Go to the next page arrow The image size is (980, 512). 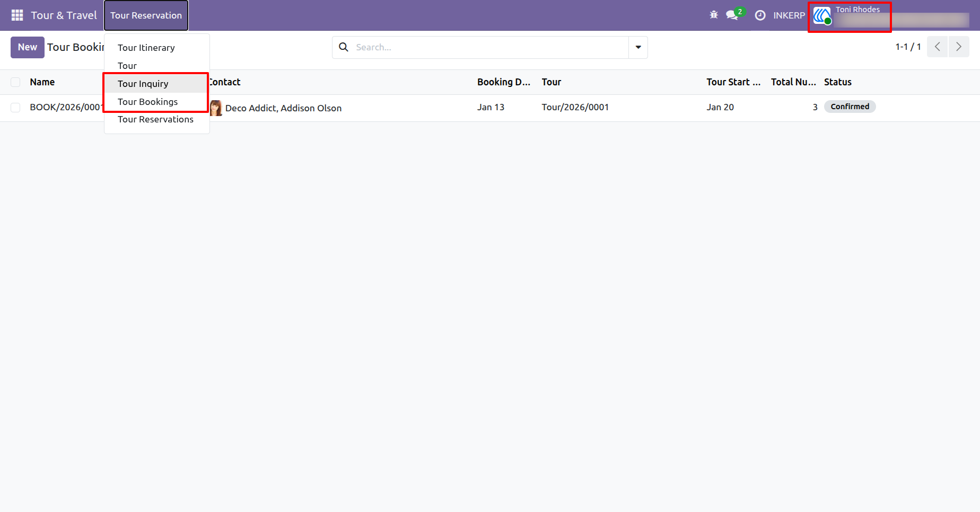click(x=959, y=47)
